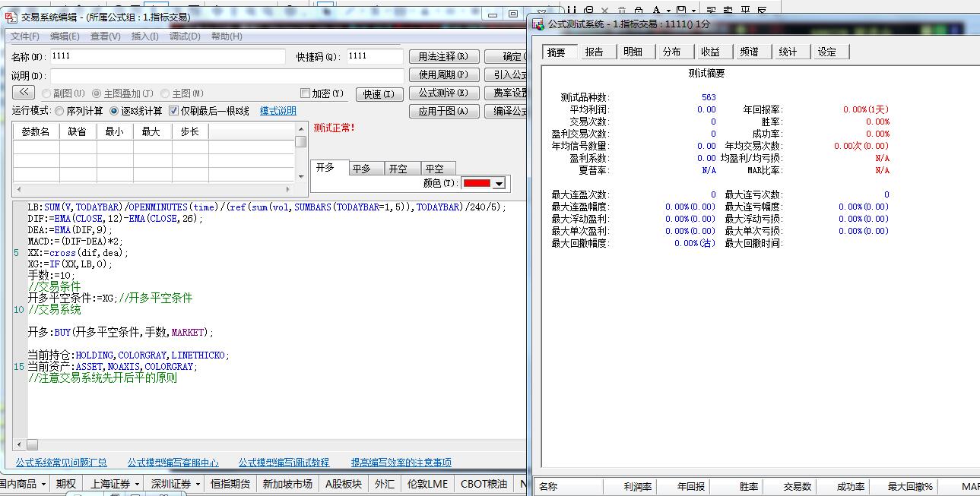Expand the 国内商品 dropdown arrow
Image resolution: width=980 pixels, height=496 pixels.
click(x=43, y=484)
